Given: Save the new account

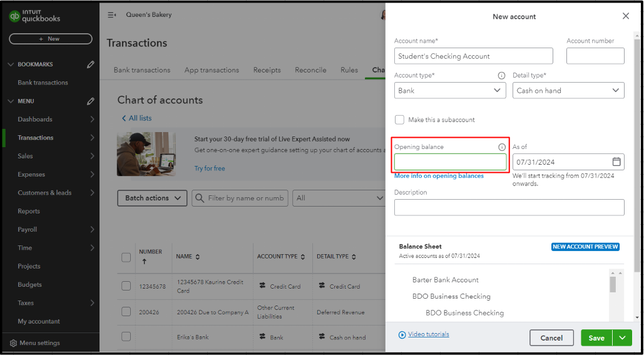Looking at the screenshot, I should point(596,337).
